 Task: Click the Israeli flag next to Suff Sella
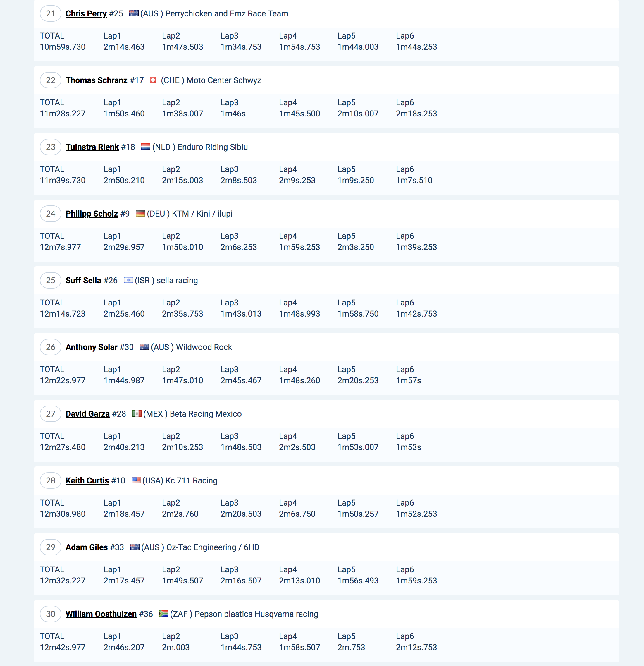[128, 280]
